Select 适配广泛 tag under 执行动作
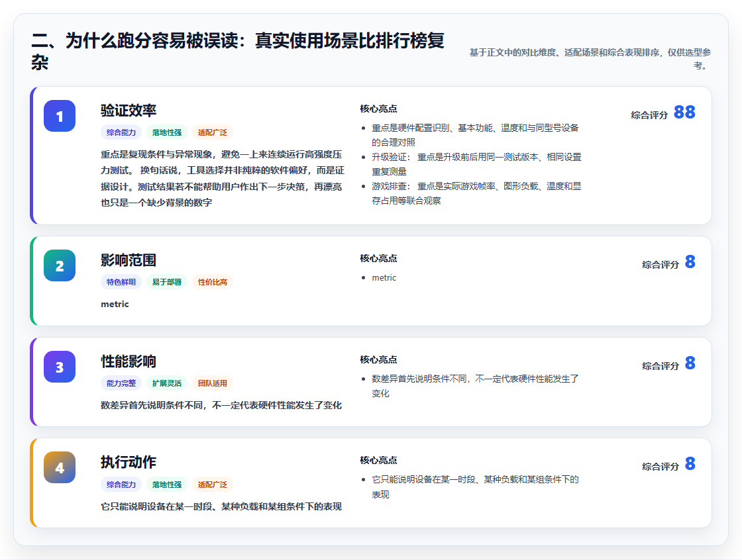742x560 pixels. tap(213, 485)
